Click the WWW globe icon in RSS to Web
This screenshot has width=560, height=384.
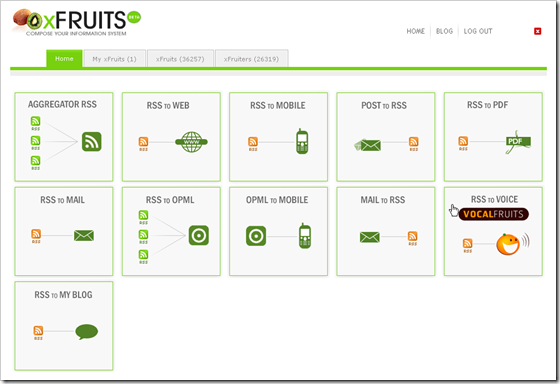(x=191, y=142)
